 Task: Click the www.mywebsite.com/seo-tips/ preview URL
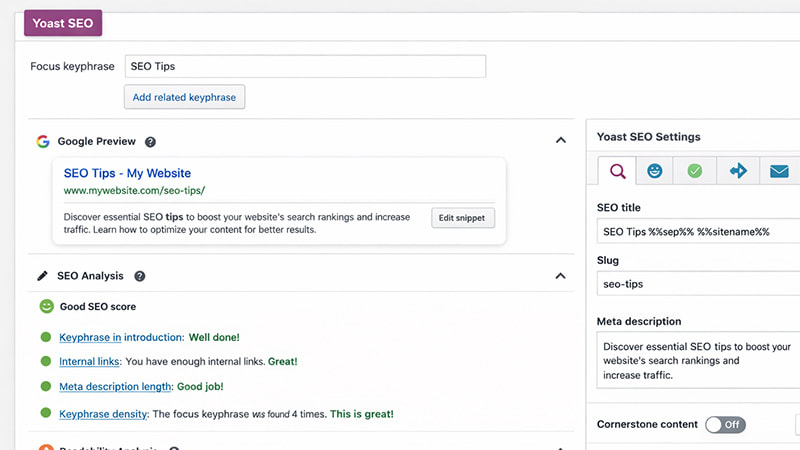pos(134,190)
